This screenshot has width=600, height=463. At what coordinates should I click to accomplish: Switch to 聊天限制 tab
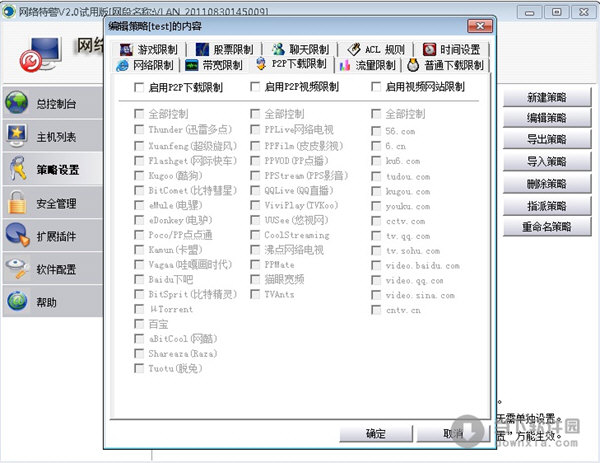tap(300, 49)
